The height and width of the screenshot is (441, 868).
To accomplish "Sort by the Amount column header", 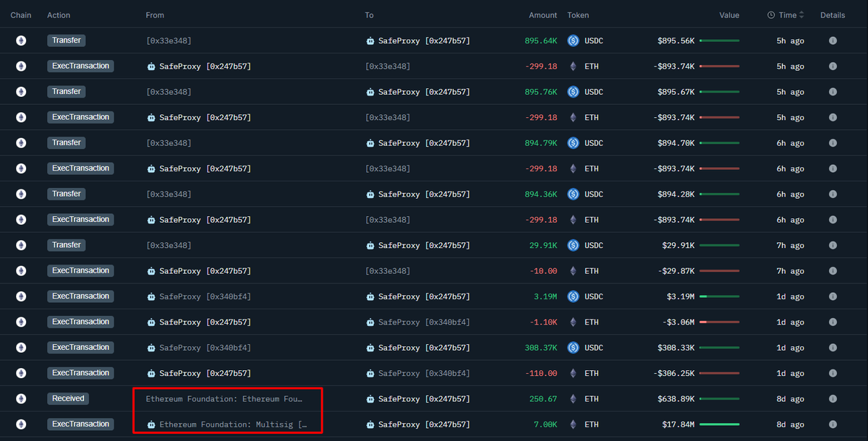I will [542, 15].
